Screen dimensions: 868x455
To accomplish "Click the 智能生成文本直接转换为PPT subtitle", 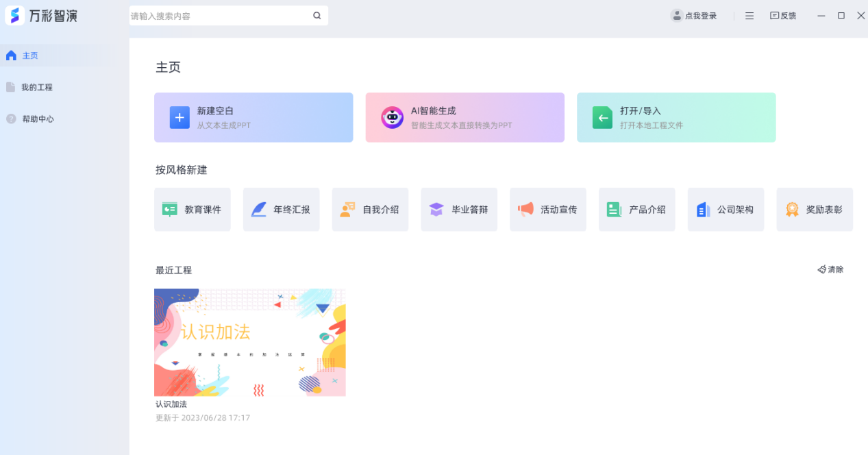I will coord(462,125).
